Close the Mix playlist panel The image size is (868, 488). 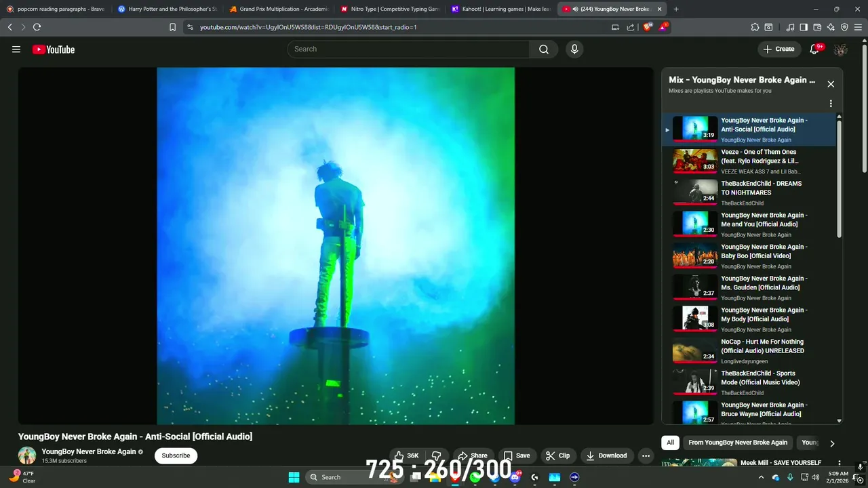[x=831, y=84]
